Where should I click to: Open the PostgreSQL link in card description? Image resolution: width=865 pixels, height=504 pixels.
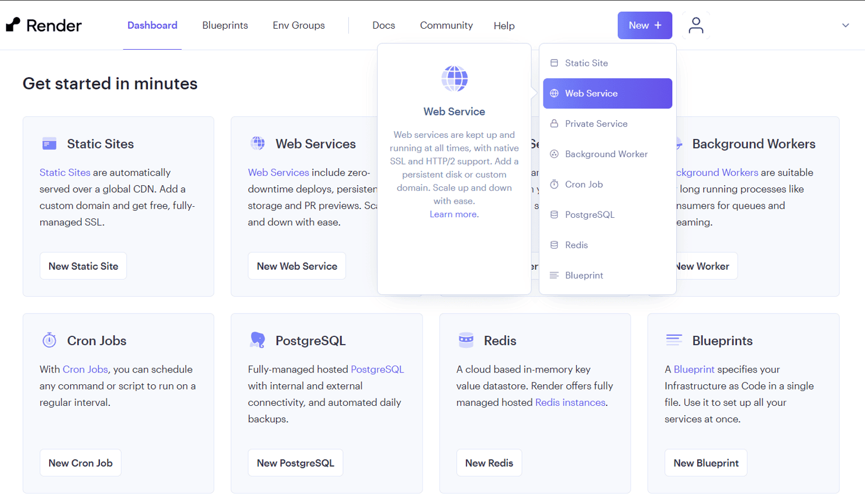coord(377,369)
